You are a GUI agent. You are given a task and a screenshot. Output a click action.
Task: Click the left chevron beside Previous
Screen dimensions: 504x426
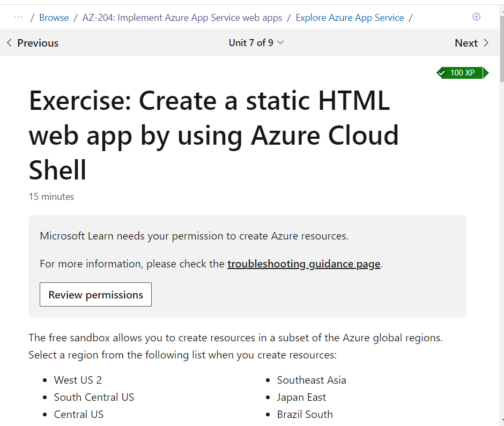coord(9,42)
